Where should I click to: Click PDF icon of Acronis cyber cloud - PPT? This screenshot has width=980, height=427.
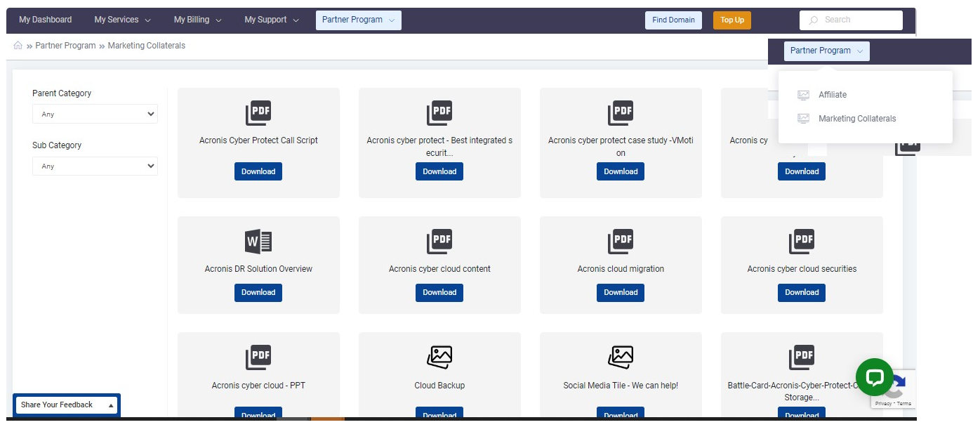point(258,357)
